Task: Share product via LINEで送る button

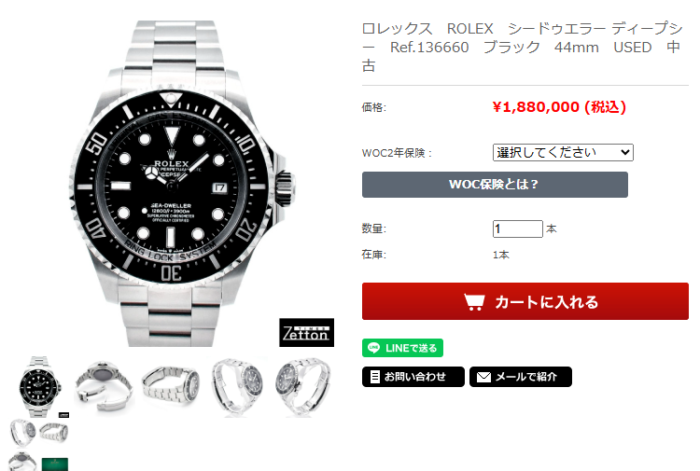Action: 402,348
